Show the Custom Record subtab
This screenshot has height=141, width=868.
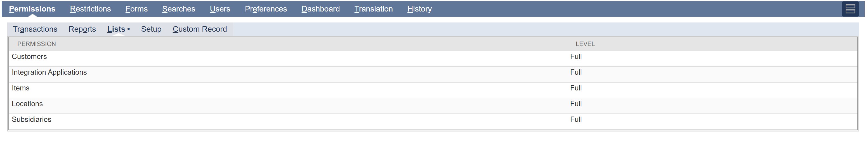click(199, 29)
